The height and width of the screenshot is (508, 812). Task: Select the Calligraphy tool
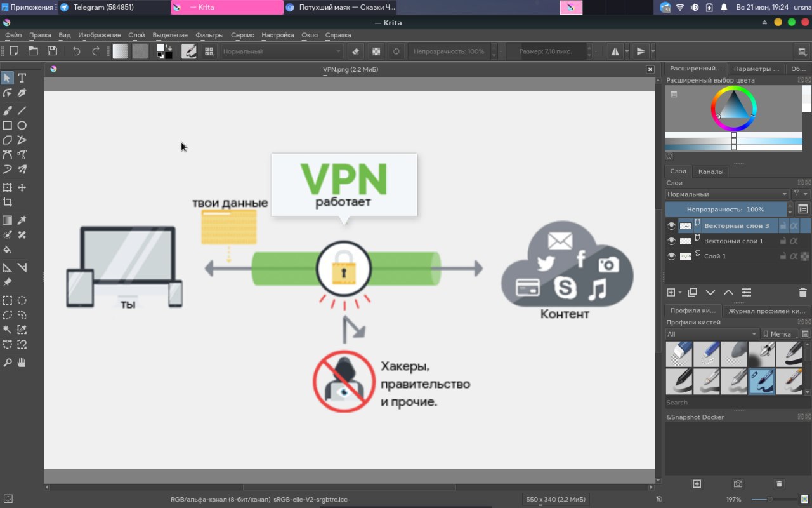tap(22, 93)
